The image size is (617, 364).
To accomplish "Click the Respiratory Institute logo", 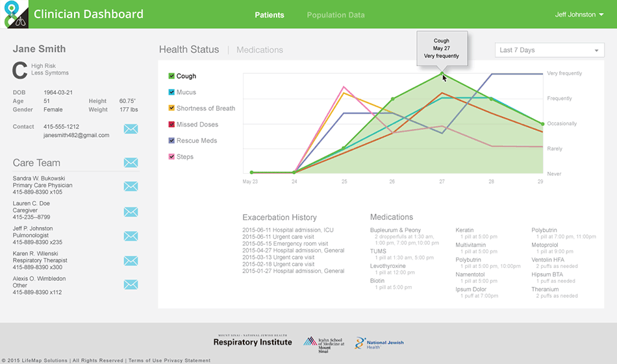I will 253,341.
